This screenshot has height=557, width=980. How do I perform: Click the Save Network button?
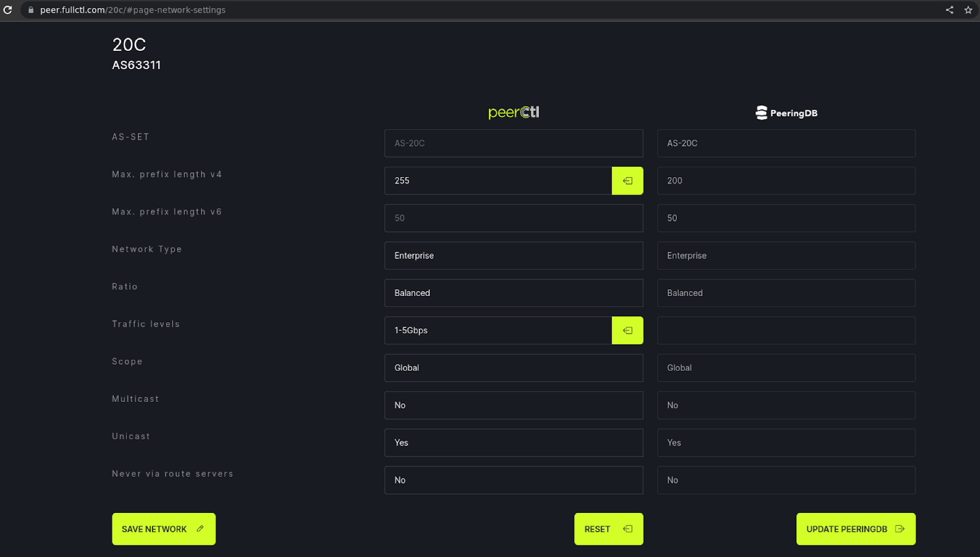164,528
